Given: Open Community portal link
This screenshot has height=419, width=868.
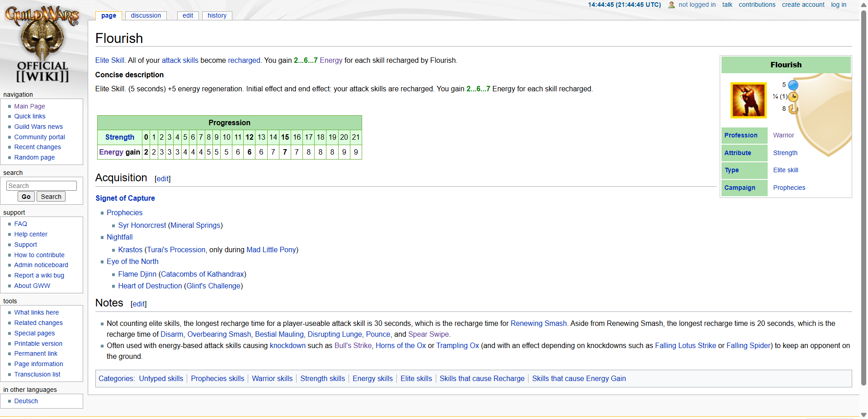Looking at the screenshot, I should pyautogui.click(x=39, y=137).
